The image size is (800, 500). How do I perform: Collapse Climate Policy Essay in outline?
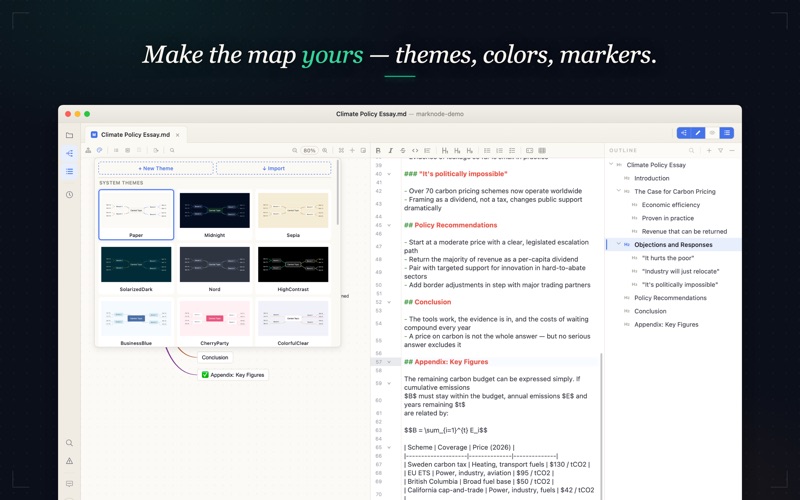(611, 164)
